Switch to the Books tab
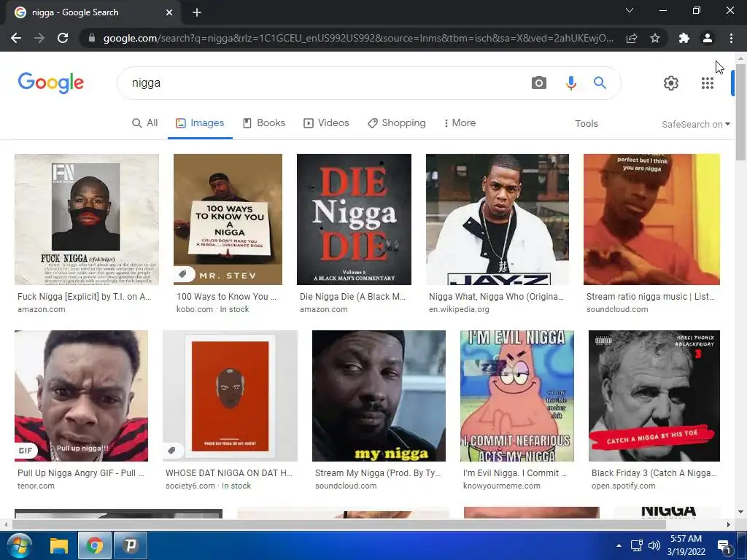Image resolution: width=747 pixels, height=560 pixels. coord(264,122)
